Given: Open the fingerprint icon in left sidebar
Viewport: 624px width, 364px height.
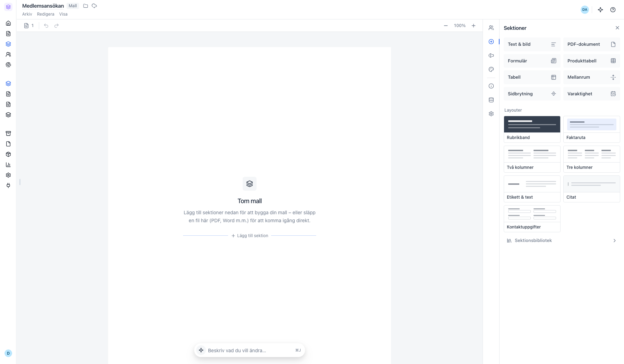Looking at the screenshot, I should coord(8,65).
